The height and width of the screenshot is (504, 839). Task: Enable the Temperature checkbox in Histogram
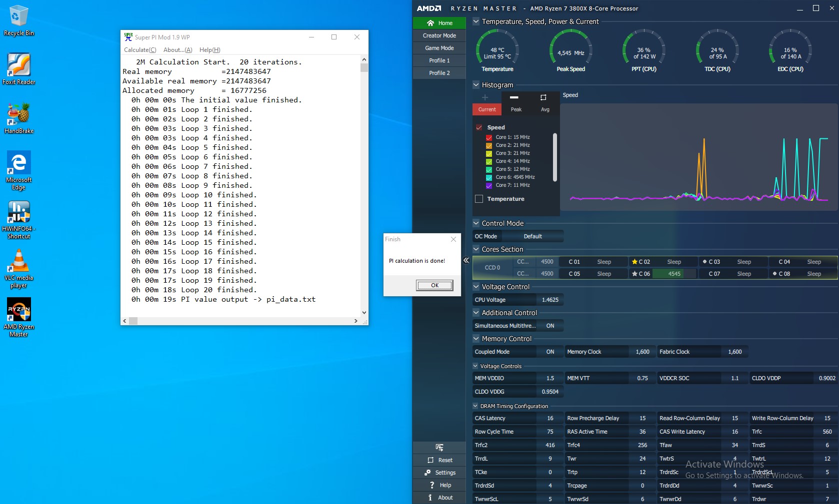pyautogui.click(x=479, y=199)
